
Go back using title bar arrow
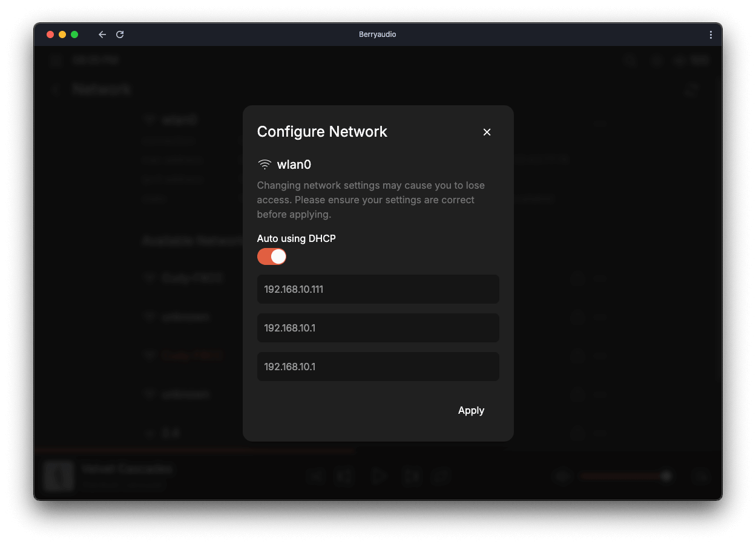click(102, 34)
